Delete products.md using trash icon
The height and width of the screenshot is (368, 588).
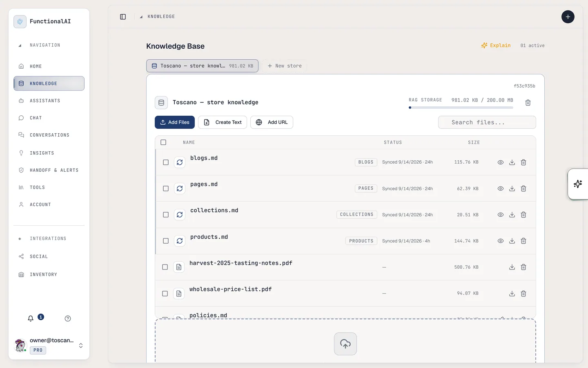(x=523, y=241)
